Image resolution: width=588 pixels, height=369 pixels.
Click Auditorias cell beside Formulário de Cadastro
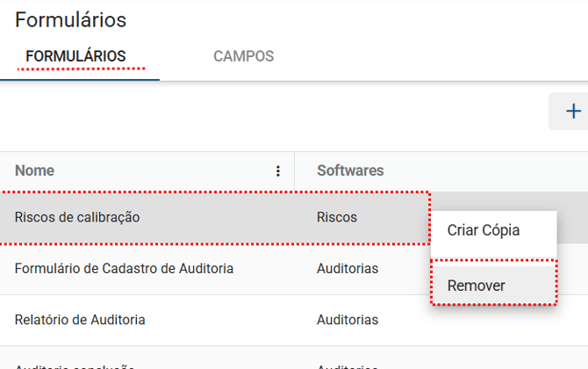[x=348, y=268]
